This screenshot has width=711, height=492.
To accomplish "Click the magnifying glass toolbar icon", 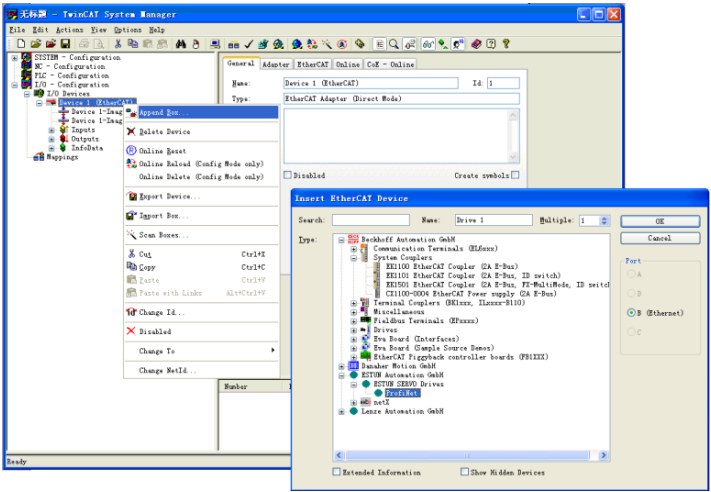I will (394, 44).
